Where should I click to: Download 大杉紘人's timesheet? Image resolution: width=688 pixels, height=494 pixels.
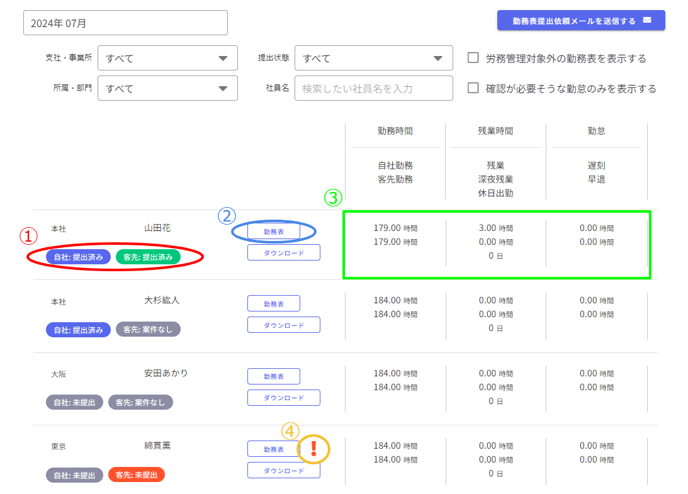[283, 325]
